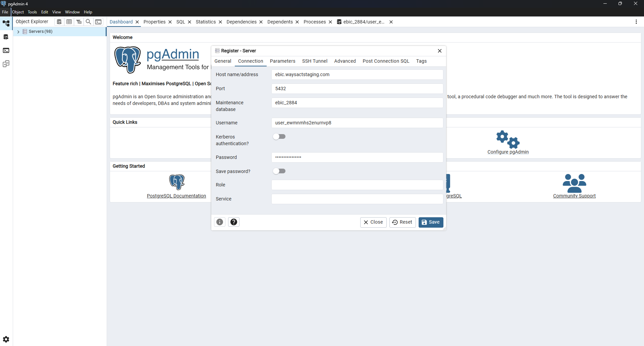The image size is (644, 346).
Task: Open the Community Support link
Action: click(x=574, y=196)
